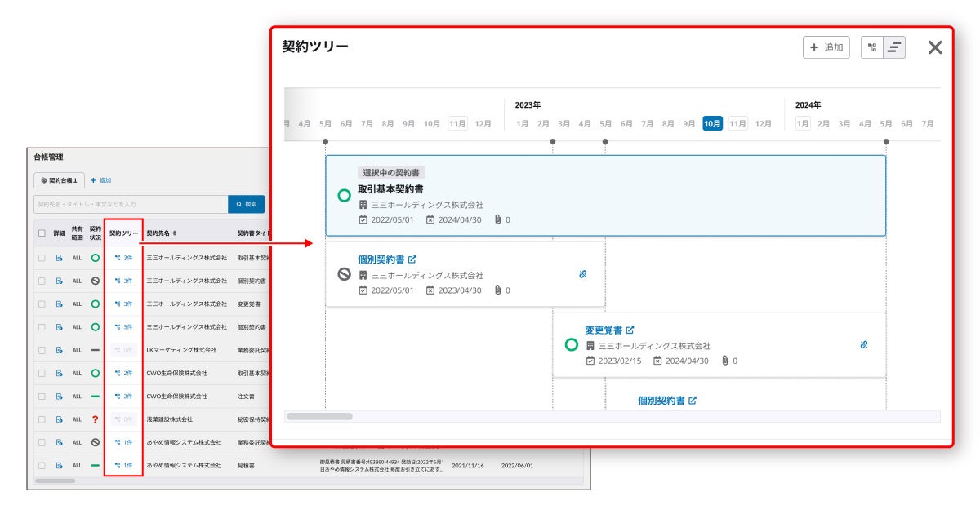Check the box for the 浅葉建設株式会社 row
This screenshot has height=514, width=980.
pyautogui.click(x=42, y=419)
